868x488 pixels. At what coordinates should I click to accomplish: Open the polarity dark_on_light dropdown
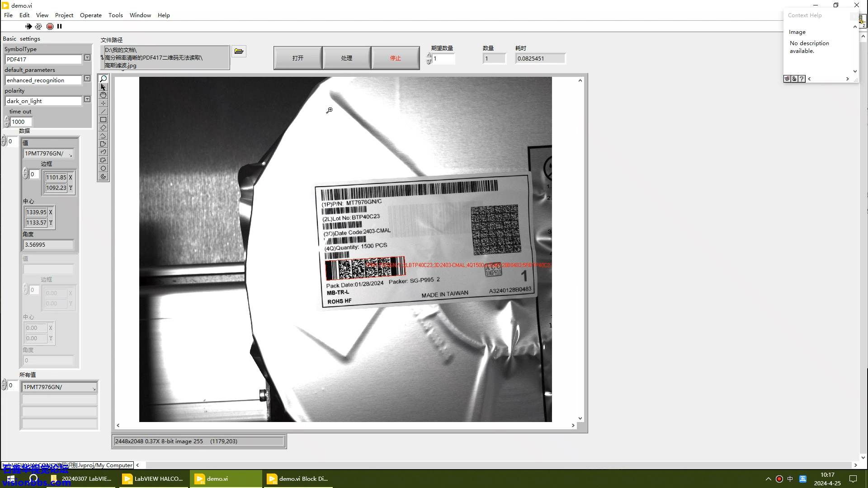coord(87,99)
